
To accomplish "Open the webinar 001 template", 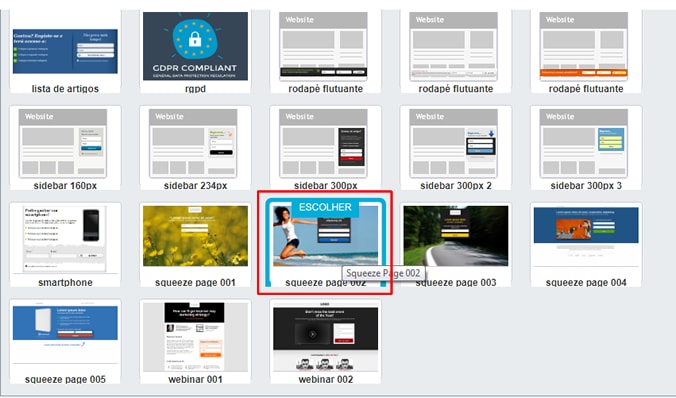I will pos(195,342).
